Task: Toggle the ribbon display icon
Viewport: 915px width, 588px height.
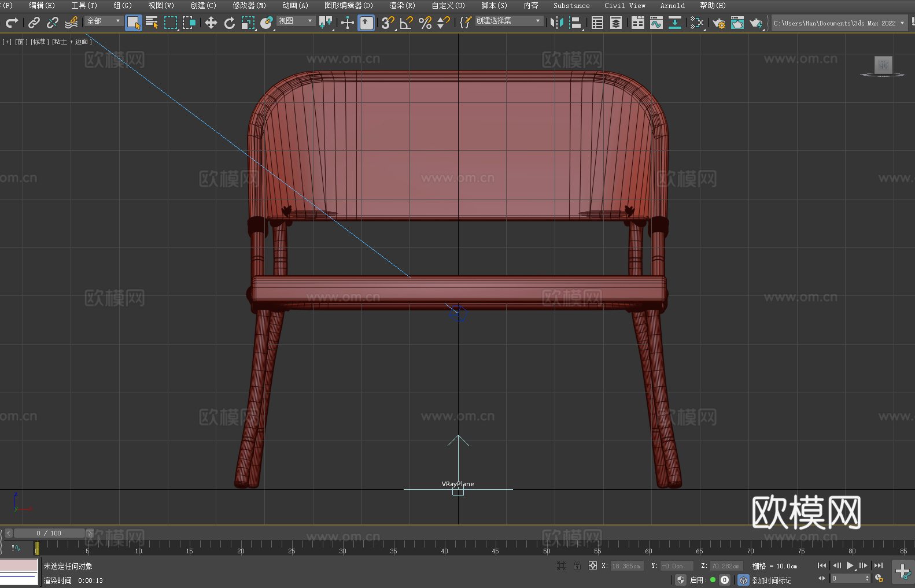Action: coord(638,23)
